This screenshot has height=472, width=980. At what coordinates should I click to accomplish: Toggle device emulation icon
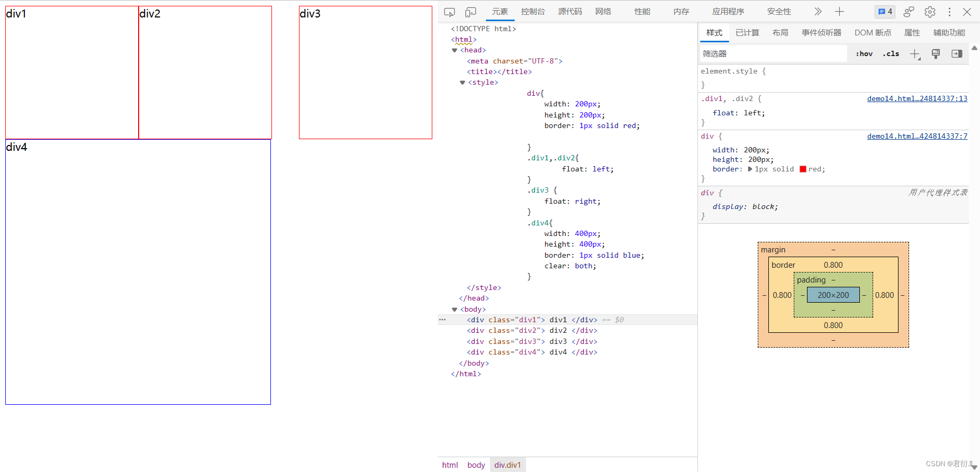coord(470,12)
